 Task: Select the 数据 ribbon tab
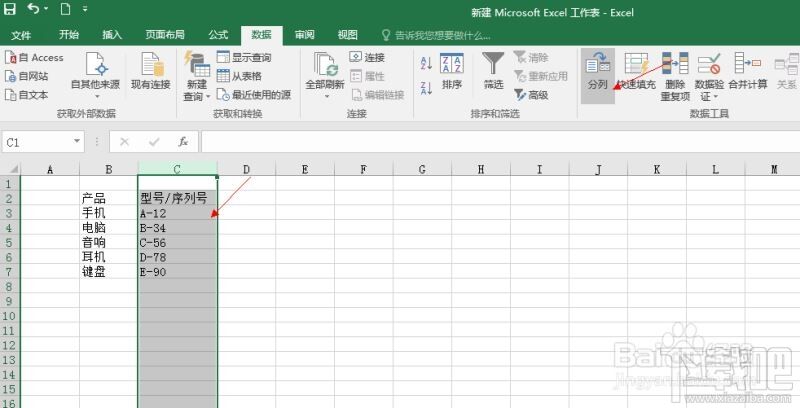click(261, 35)
